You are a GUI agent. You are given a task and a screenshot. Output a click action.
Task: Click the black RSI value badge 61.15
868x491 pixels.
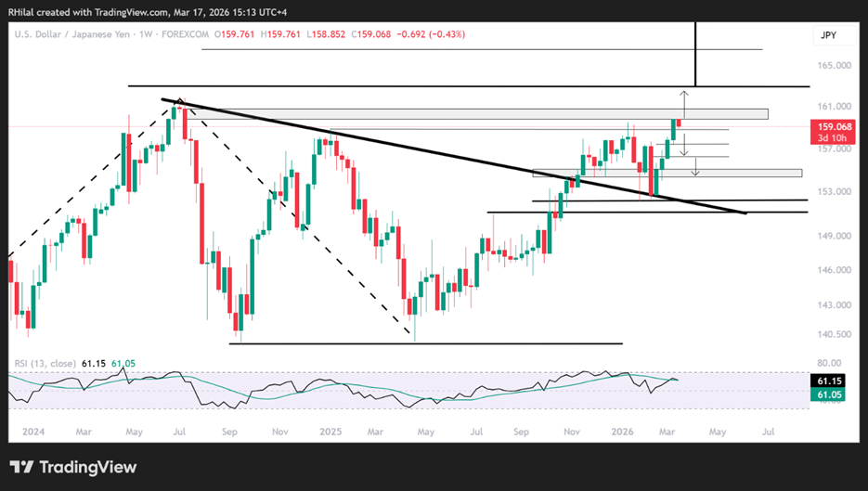[829, 381]
